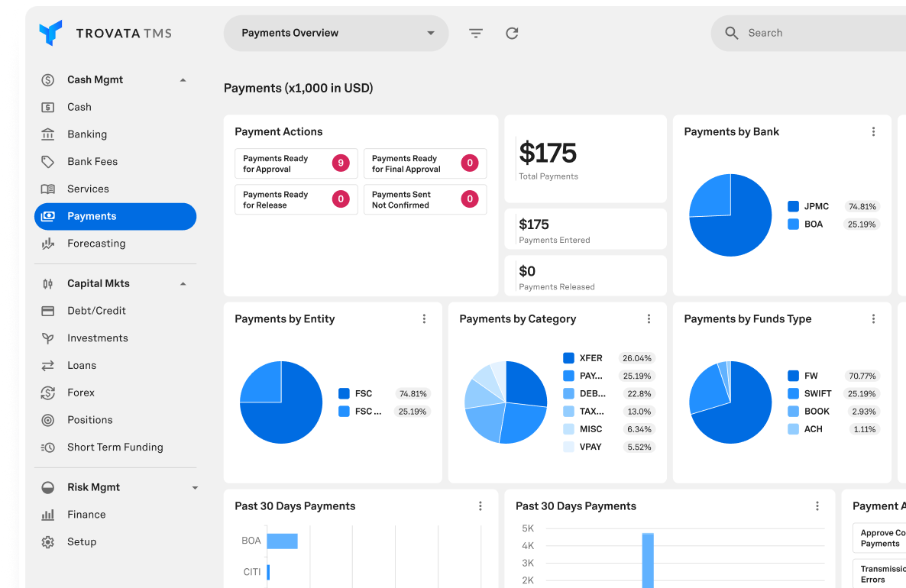Collapse the Capital Mkts section
Screen dimensions: 906x588
pos(183,284)
